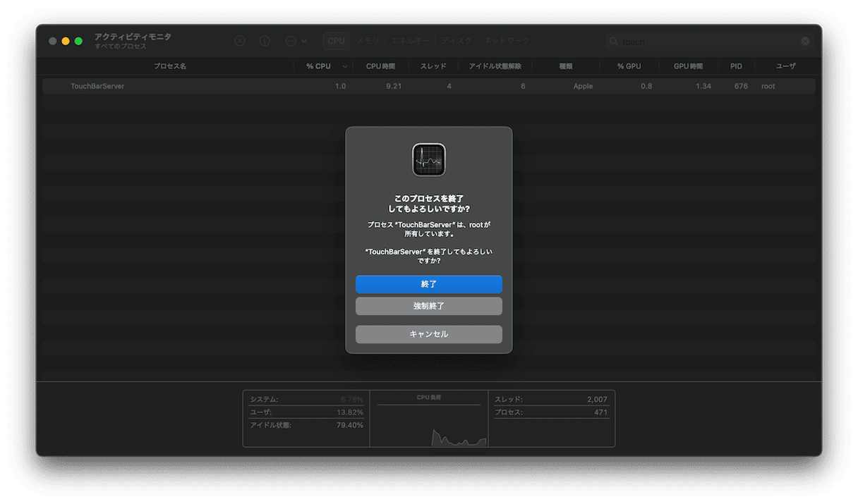Click the root user cell
Screen dimensions: 858x504
[x=768, y=86]
